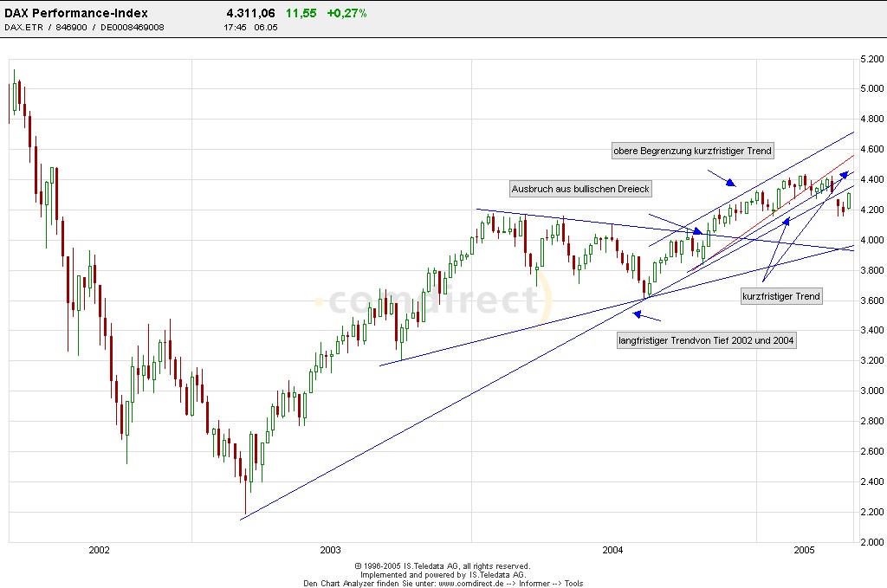Click the 'Ausbruch aus bullischen Dreieck' label
Viewport: 887px width, 588px height.
click(580, 189)
